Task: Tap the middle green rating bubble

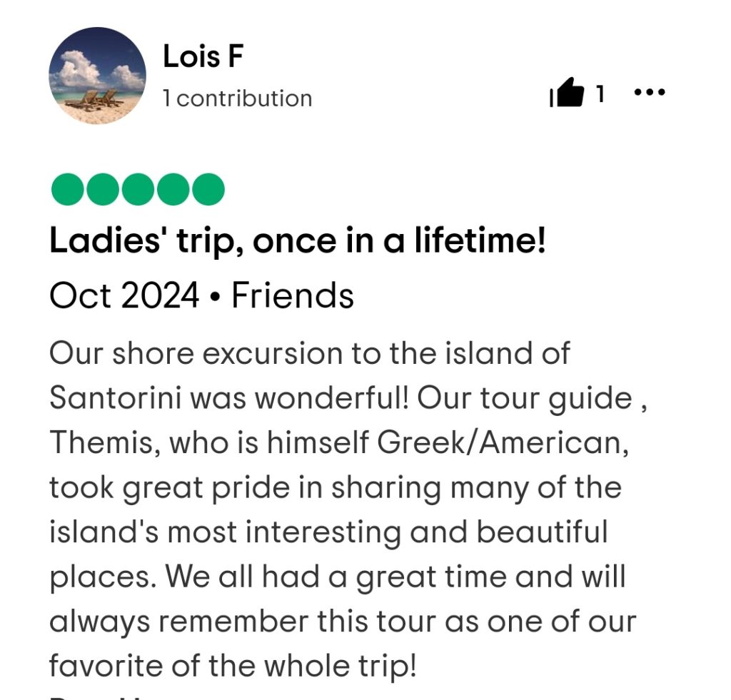Action: pos(137,189)
